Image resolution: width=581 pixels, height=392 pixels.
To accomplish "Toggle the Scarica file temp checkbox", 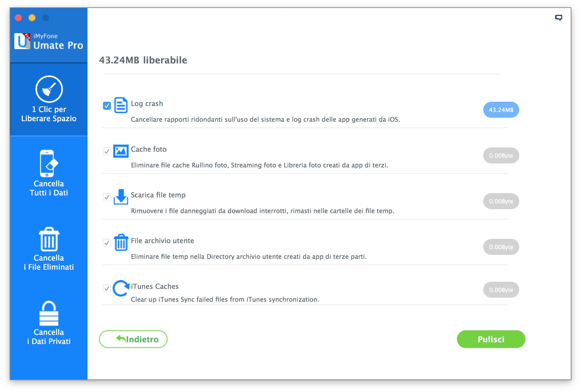I will (x=107, y=197).
